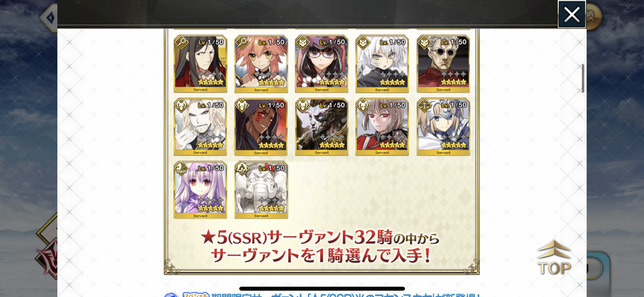Pick the white elephant statue servant card

261,190
